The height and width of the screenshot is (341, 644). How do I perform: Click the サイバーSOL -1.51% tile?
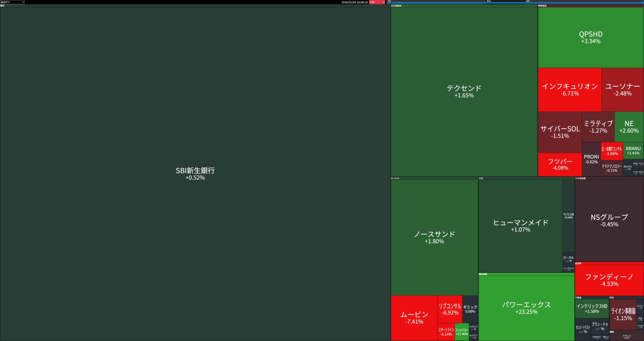click(x=560, y=132)
